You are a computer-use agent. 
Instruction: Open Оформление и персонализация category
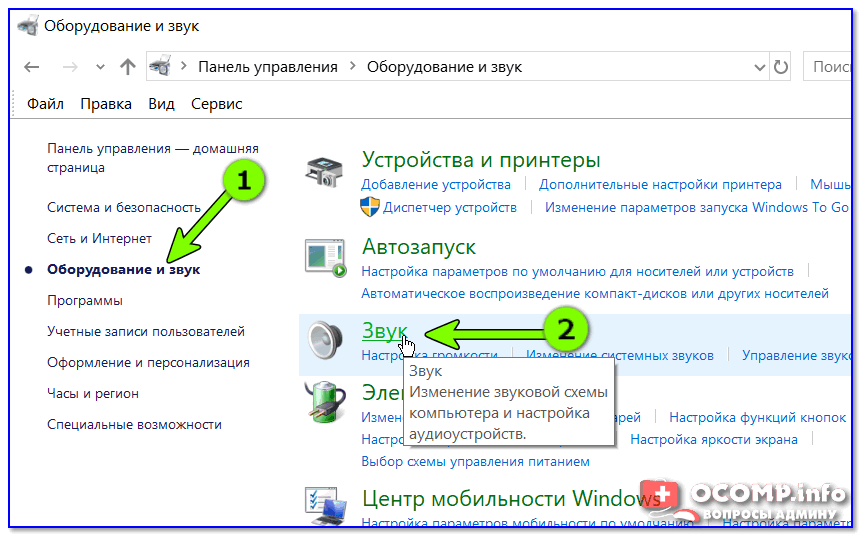coord(148,362)
